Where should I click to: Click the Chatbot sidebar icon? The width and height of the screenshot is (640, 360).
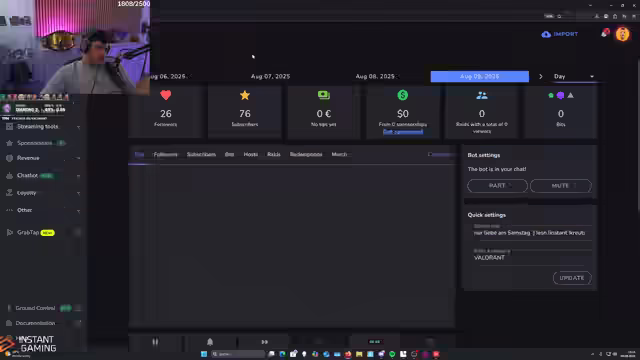coord(9,176)
